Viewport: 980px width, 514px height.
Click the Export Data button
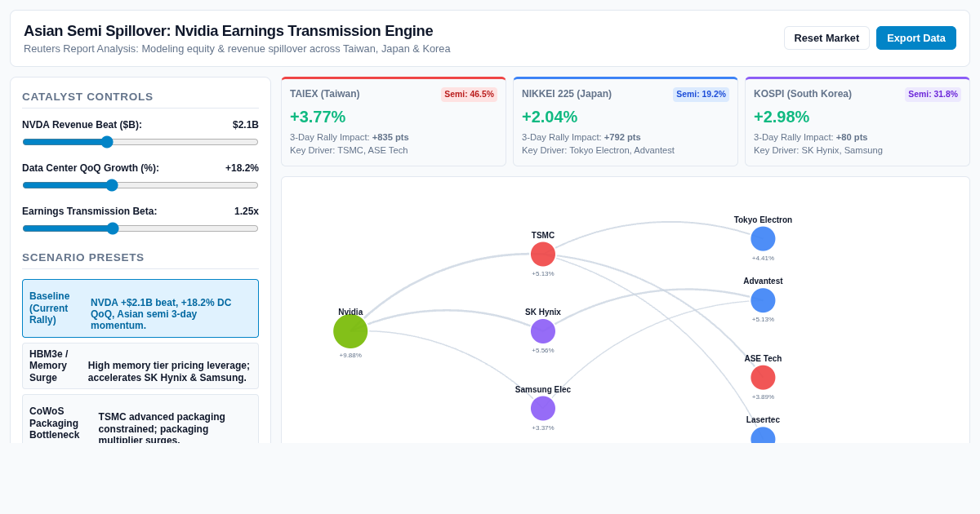[916, 38]
